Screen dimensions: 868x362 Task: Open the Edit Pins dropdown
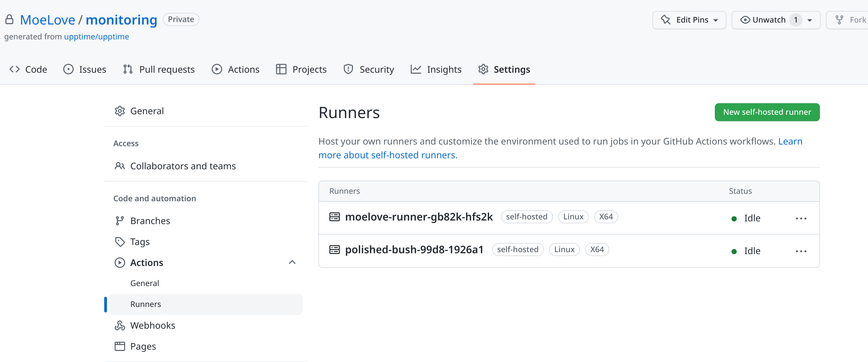point(689,20)
